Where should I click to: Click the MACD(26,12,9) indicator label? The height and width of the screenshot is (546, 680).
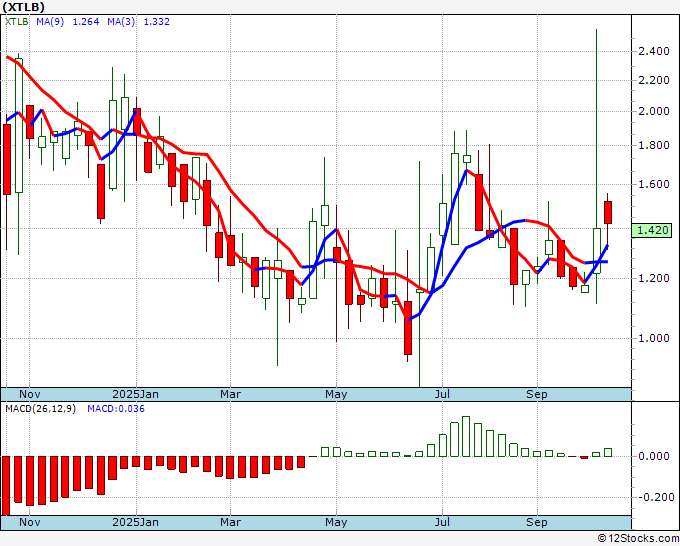[x=40, y=408]
